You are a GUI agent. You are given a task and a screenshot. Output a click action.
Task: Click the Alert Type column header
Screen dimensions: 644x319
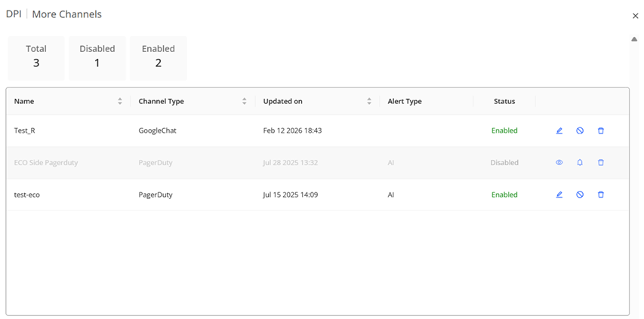click(x=405, y=101)
